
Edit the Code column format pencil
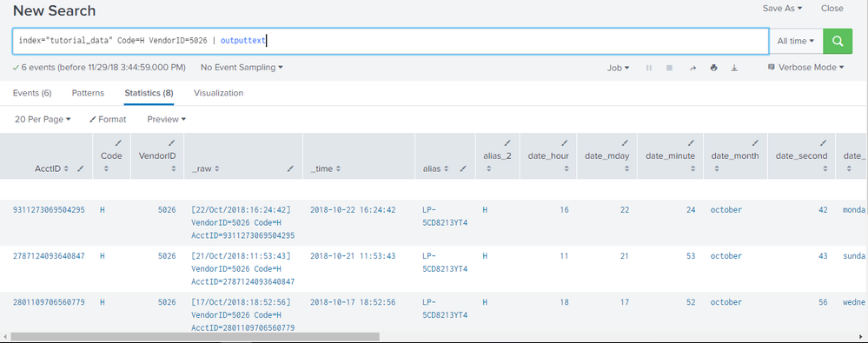coord(119,142)
